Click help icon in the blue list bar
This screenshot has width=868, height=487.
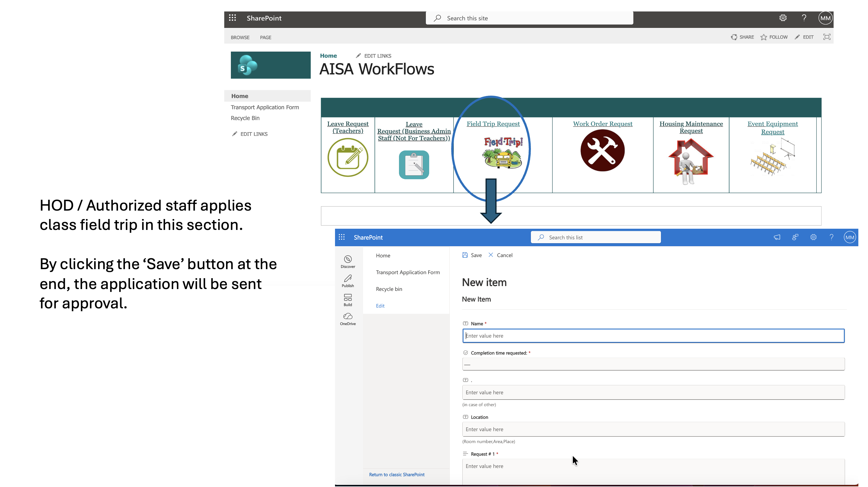[x=831, y=237]
